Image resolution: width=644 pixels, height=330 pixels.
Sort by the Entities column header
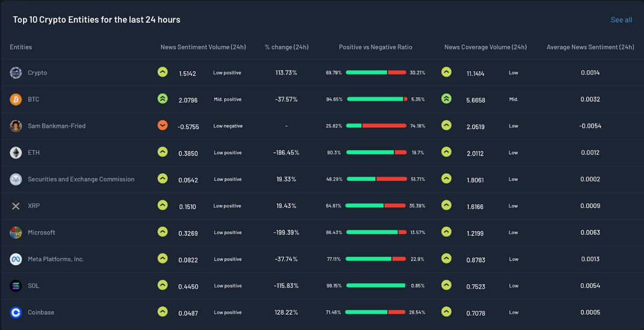(x=21, y=47)
